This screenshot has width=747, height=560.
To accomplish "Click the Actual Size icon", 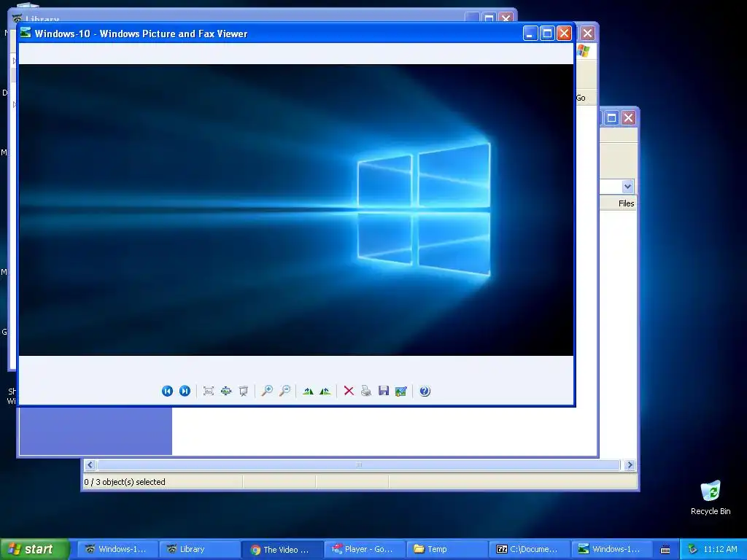I will tap(226, 391).
